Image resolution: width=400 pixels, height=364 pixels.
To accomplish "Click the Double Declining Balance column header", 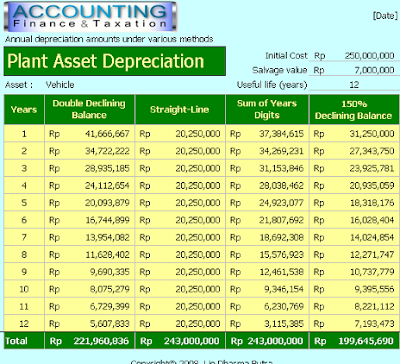I will (x=89, y=110).
